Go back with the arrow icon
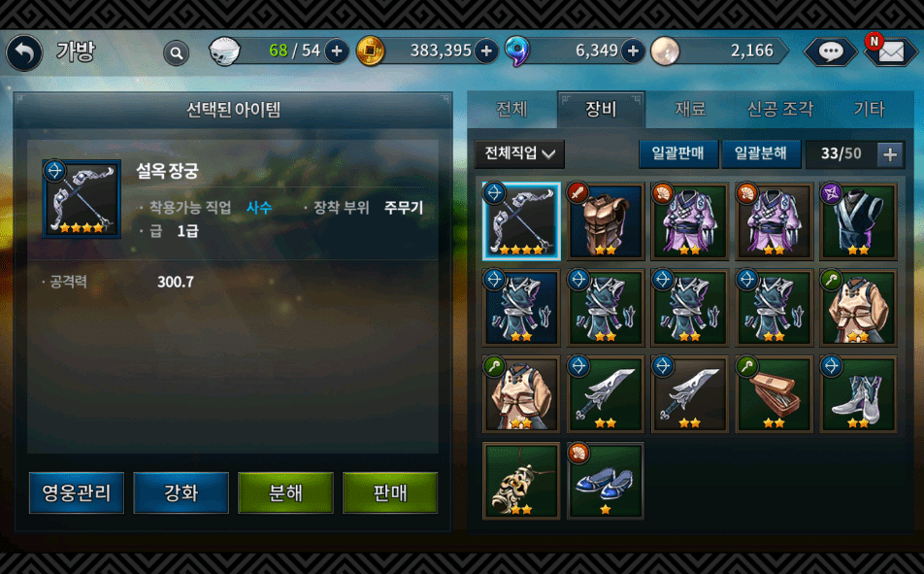The image size is (924, 574). click(x=24, y=52)
